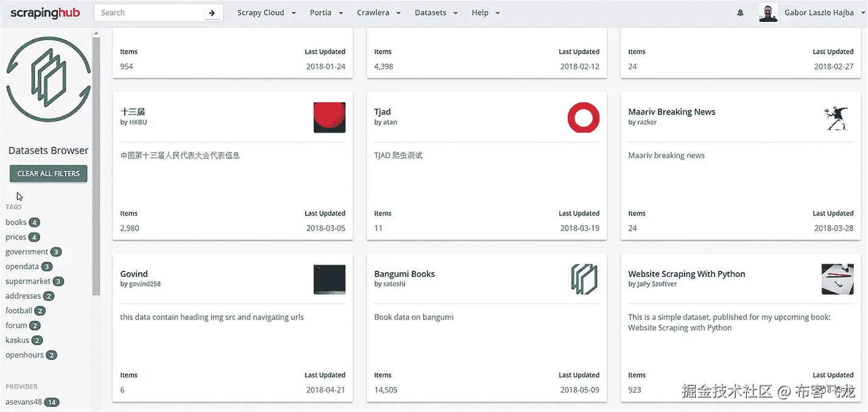Filter by the openhours tag
The width and height of the screenshot is (868, 412).
pyautogui.click(x=31, y=355)
